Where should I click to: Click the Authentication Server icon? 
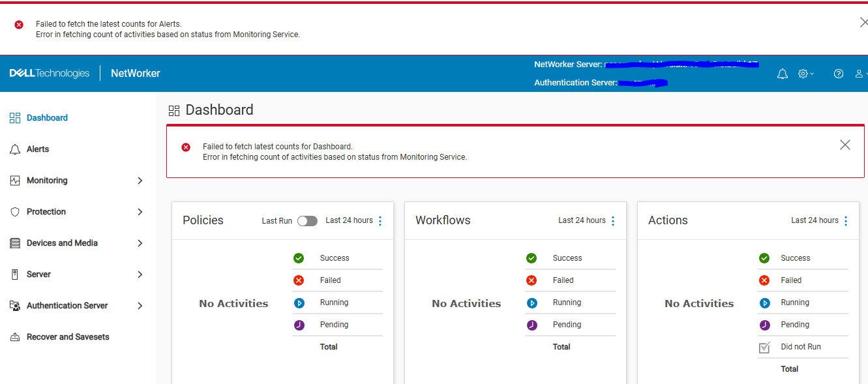tap(15, 306)
